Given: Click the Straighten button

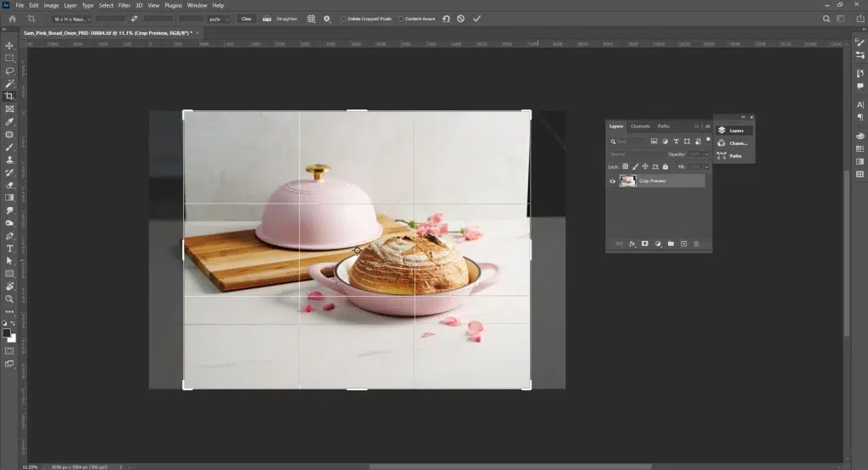Looking at the screenshot, I should (281, 19).
